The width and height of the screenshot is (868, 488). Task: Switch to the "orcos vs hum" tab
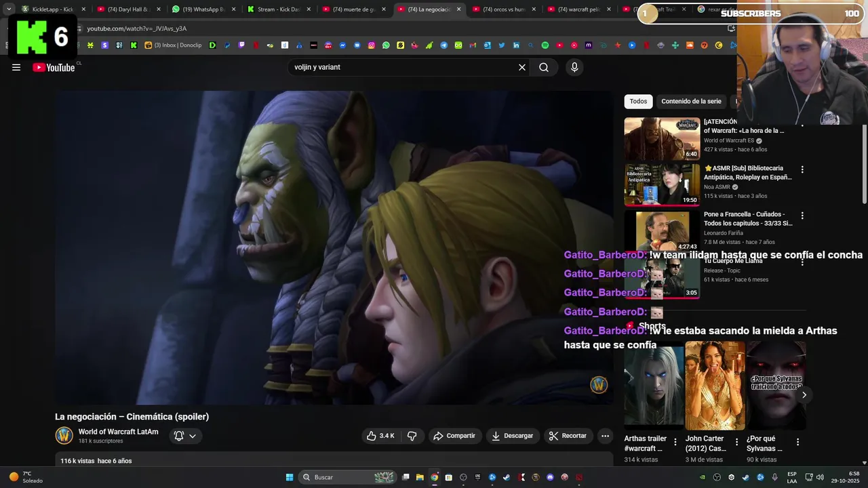[503, 9]
